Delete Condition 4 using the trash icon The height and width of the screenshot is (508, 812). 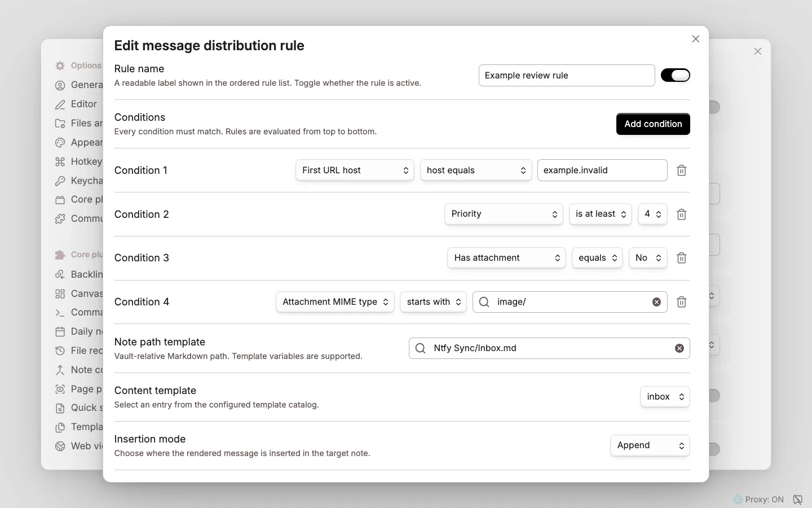[681, 302]
